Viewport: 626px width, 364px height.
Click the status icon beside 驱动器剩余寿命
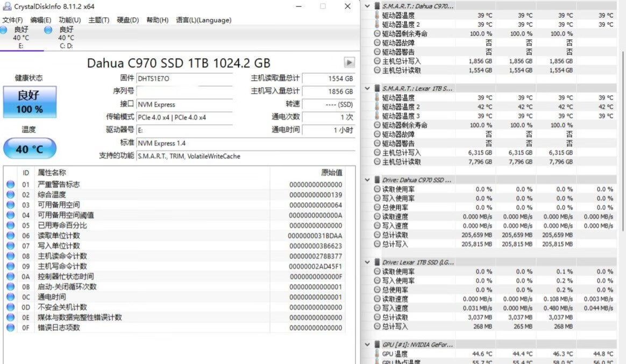click(376, 33)
